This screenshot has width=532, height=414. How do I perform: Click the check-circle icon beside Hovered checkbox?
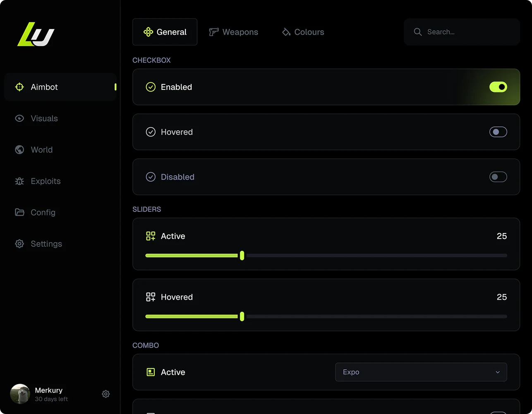(151, 132)
